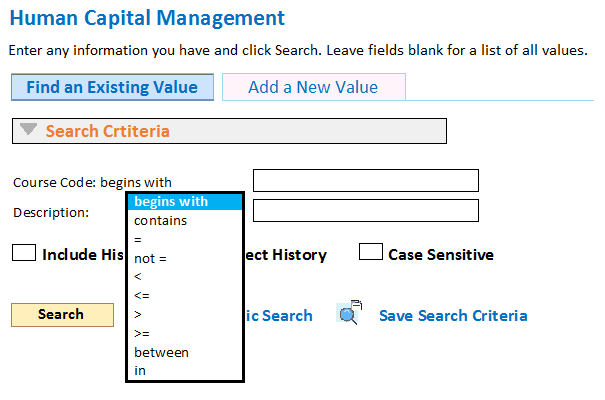The height and width of the screenshot is (400, 605).
Task: Choose 'contains' from the operator list
Action: pyautogui.click(x=185, y=221)
